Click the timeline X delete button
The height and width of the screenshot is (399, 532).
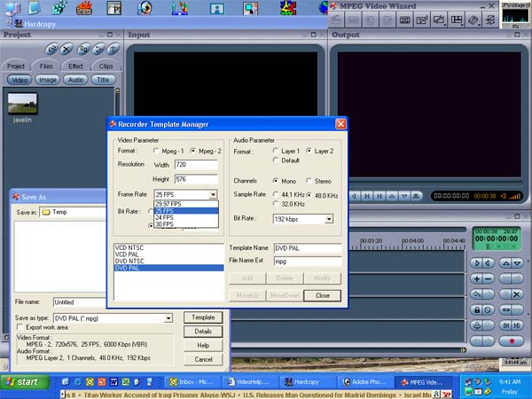coord(517,294)
